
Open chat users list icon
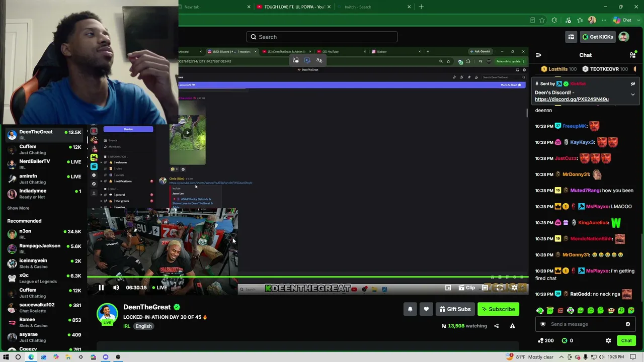coord(632,55)
